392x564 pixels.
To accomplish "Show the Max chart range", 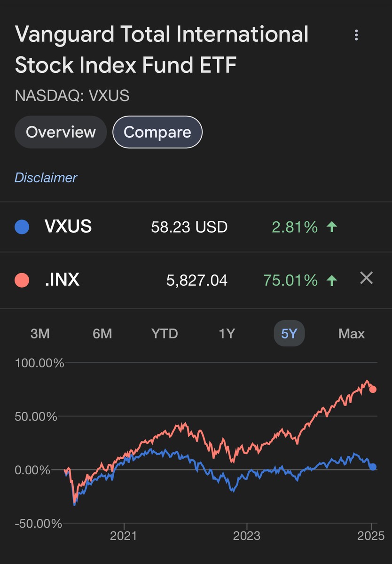I will pyautogui.click(x=351, y=334).
